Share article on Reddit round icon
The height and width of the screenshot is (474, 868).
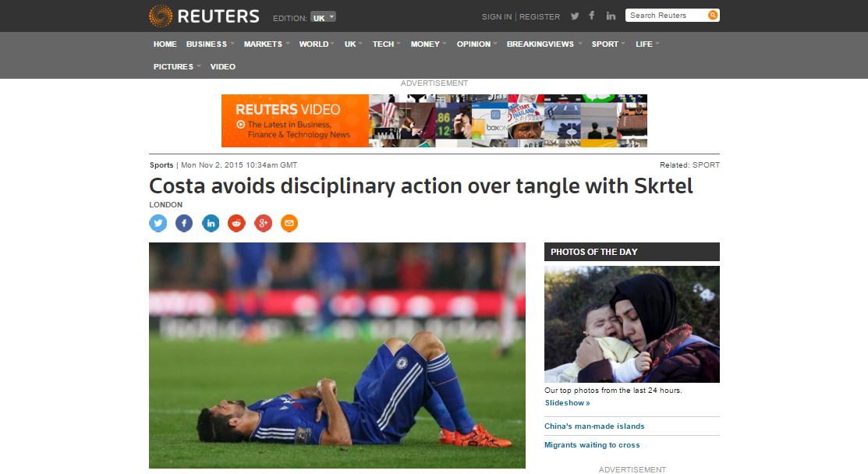pos(236,223)
